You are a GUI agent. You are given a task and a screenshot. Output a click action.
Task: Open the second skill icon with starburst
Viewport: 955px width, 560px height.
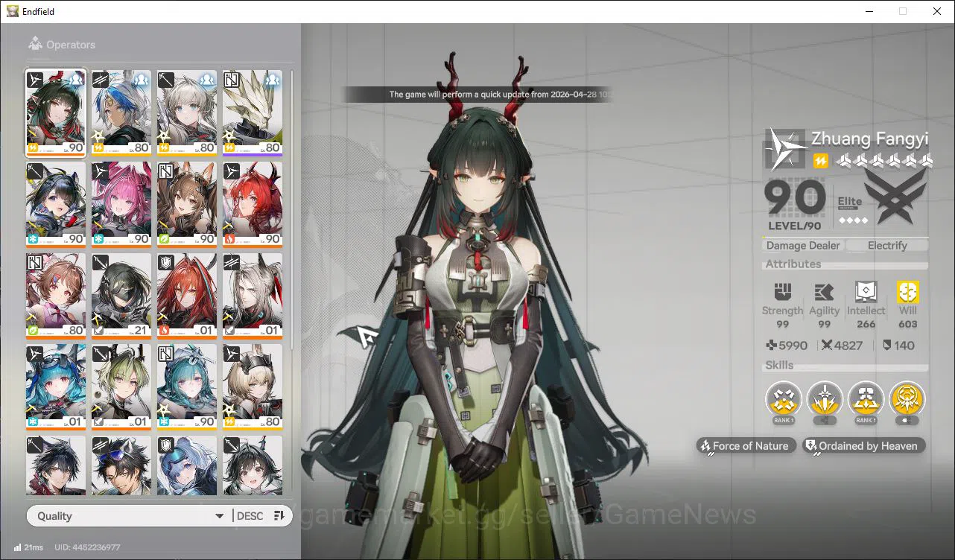click(825, 401)
